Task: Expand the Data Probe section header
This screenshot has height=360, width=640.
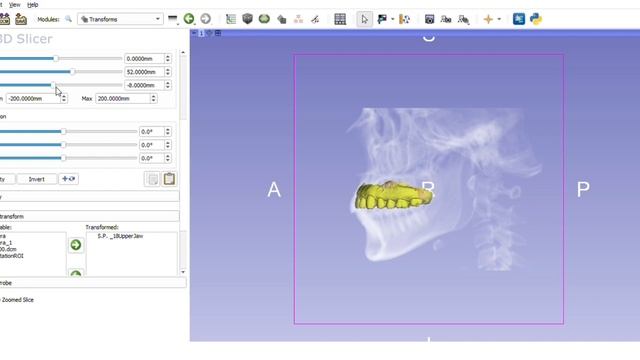Action: click(93, 282)
